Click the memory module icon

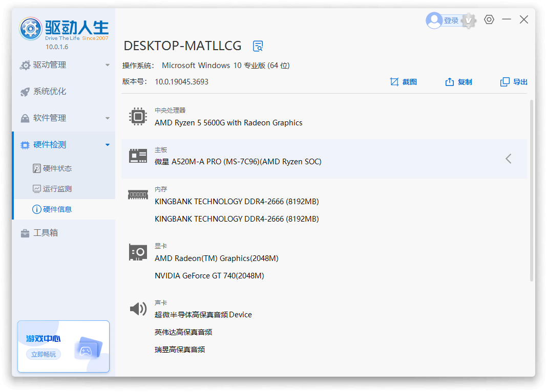click(138, 195)
